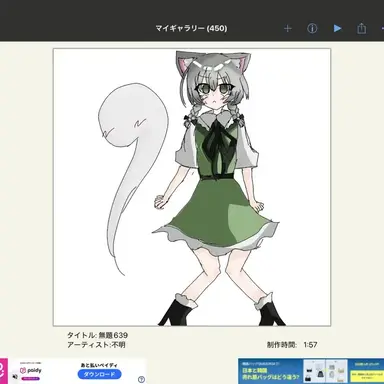This screenshot has height=384, width=384.
Task: Click the マイギャラリー (450) title
Action: click(x=191, y=28)
